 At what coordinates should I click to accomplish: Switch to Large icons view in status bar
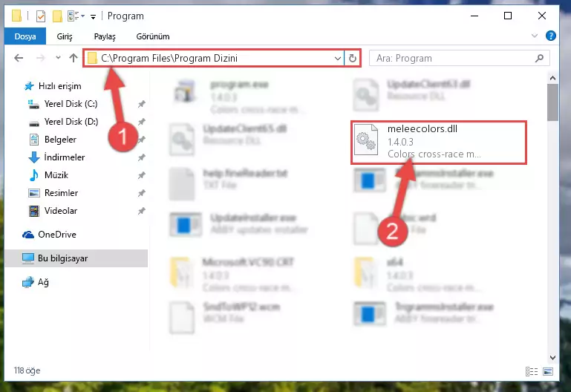coord(548,371)
